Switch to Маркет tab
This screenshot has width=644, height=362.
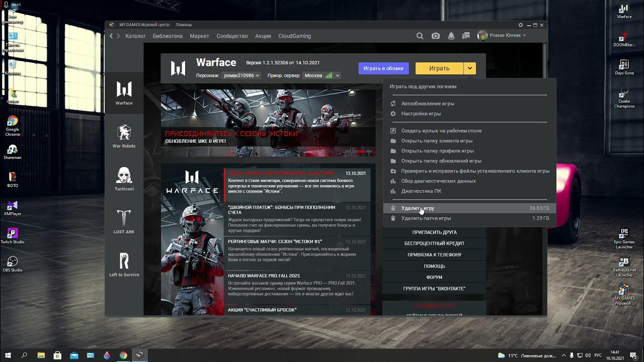(199, 36)
